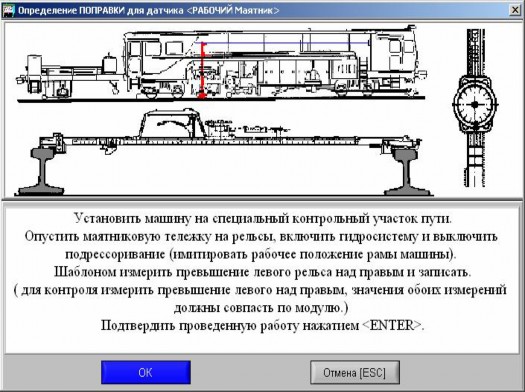525x392 pixels.
Task: Click the line 'Шаблоном измерить превышение левого рельса'
Action: (x=262, y=272)
